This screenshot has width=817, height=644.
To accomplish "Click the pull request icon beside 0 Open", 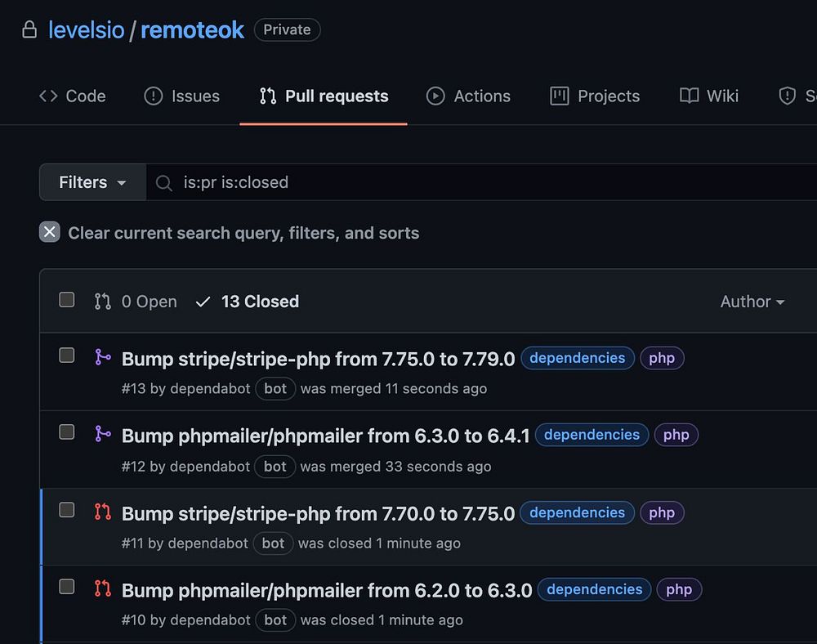I will point(102,302).
